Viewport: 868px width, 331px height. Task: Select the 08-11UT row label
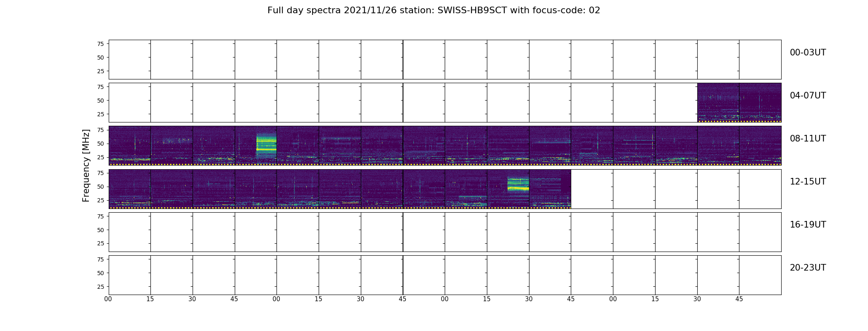coord(808,139)
